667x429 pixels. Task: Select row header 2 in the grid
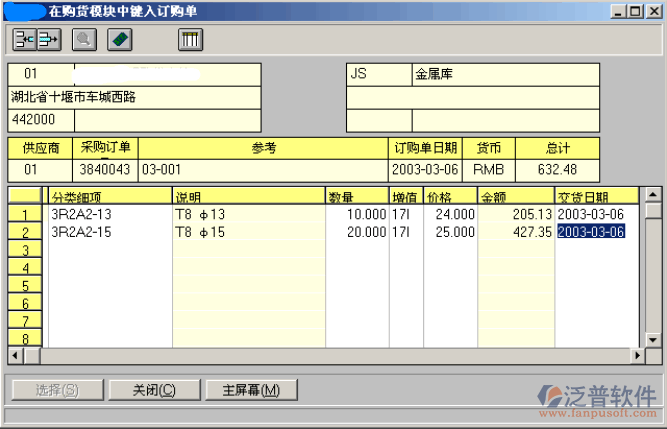click(25, 232)
